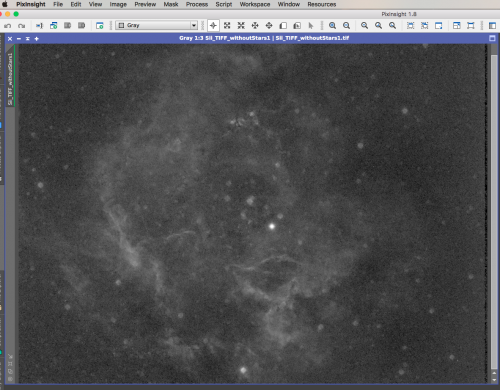The image size is (500, 390).
Task: Open the Process menu
Action: [197, 4]
